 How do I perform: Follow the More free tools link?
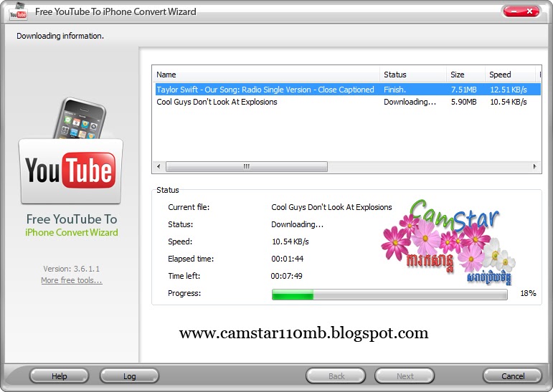(72, 280)
